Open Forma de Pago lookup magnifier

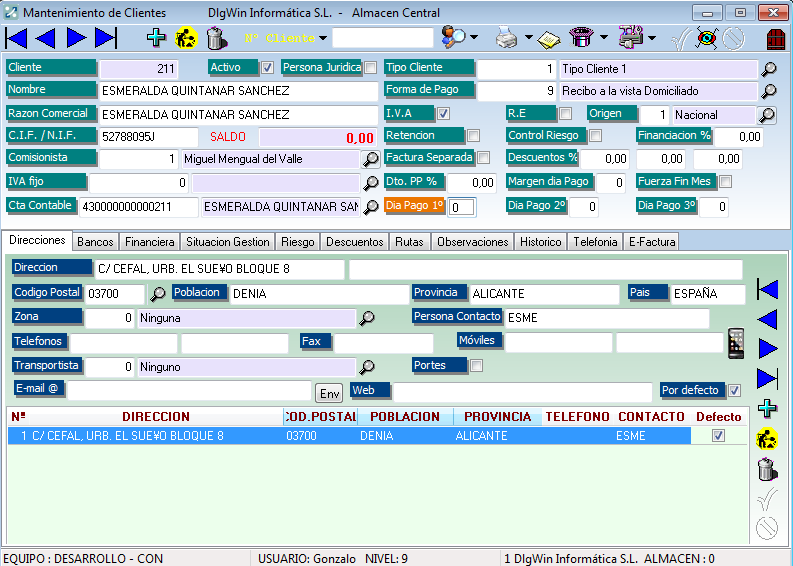769,91
